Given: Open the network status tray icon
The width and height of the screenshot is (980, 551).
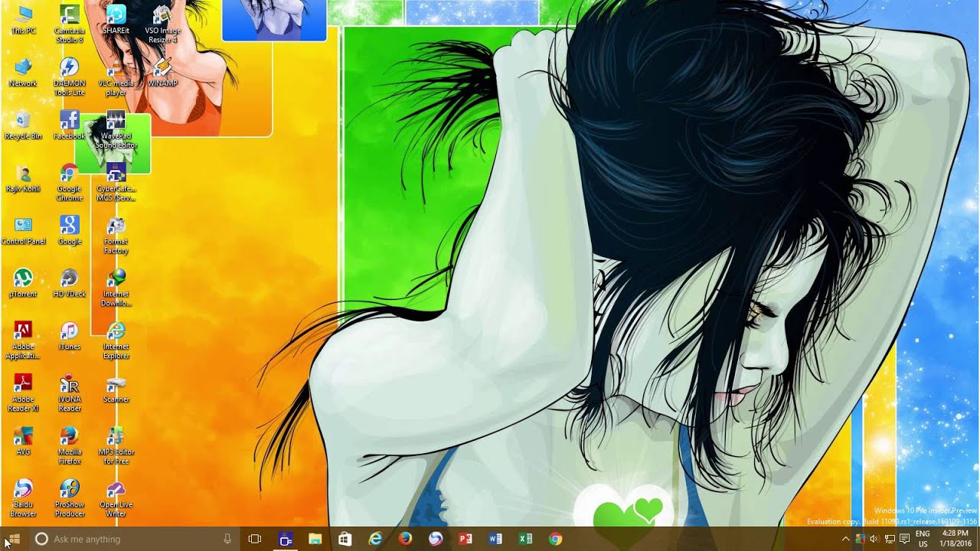Looking at the screenshot, I should click(890, 539).
